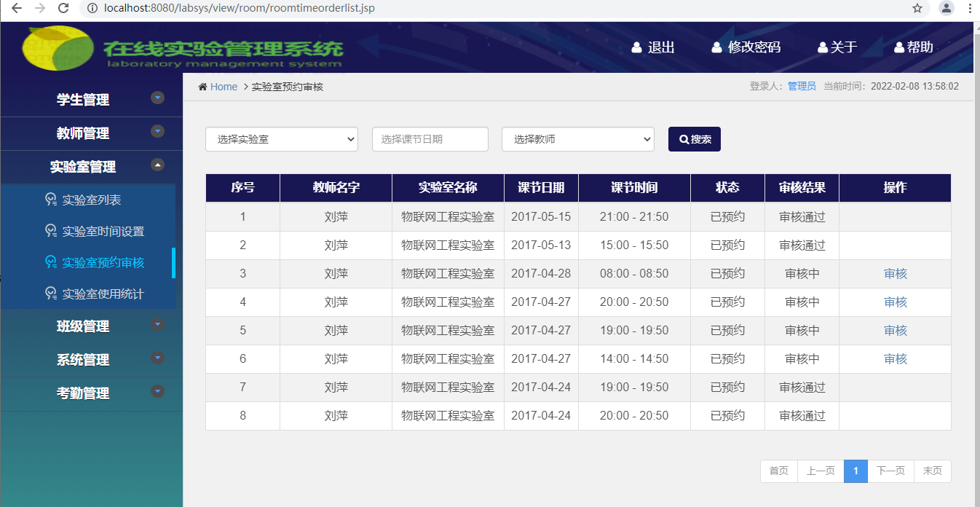Click the 关于 link
This screenshot has width=980, height=507.
[x=844, y=47]
